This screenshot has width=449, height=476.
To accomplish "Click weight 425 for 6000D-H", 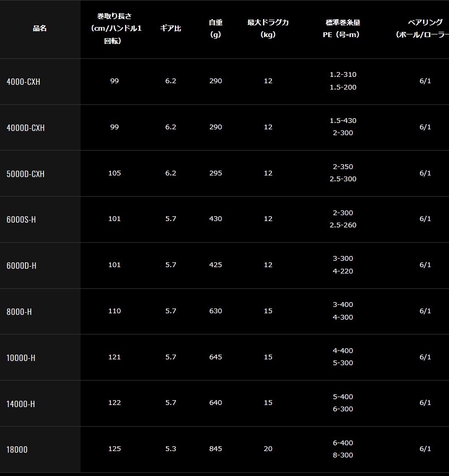I will pos(216,265).
